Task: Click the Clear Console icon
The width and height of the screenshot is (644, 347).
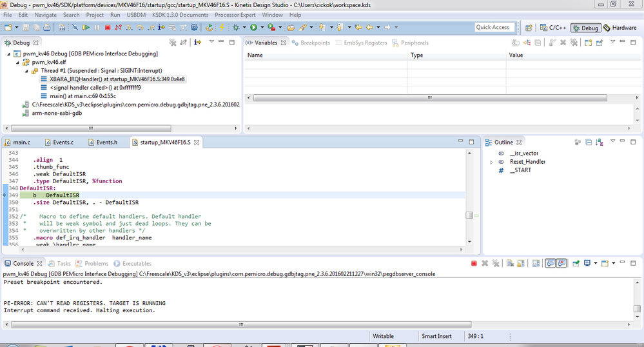Action: coord(510,264)
